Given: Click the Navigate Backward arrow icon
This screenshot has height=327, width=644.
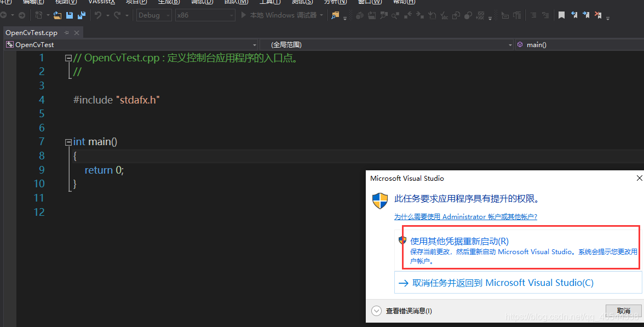Looking at the screenshot, I should [4, 15].
